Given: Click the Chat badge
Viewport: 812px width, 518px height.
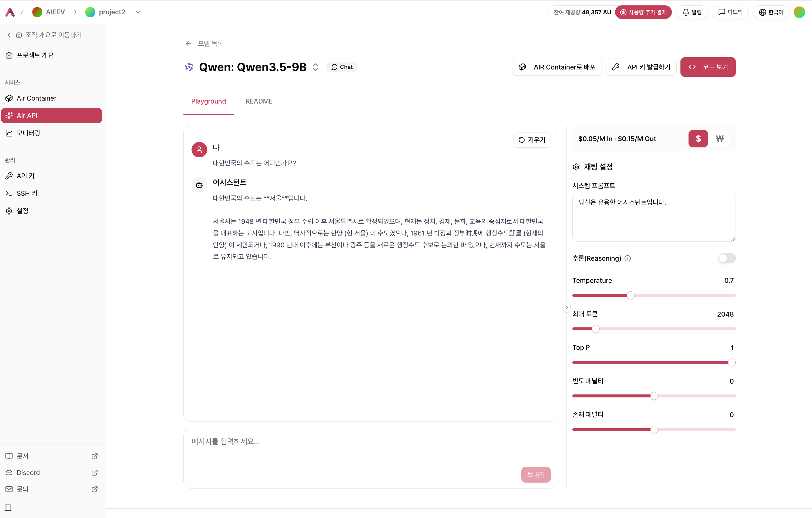Looking at the screenshot, I should coord(342,67).
